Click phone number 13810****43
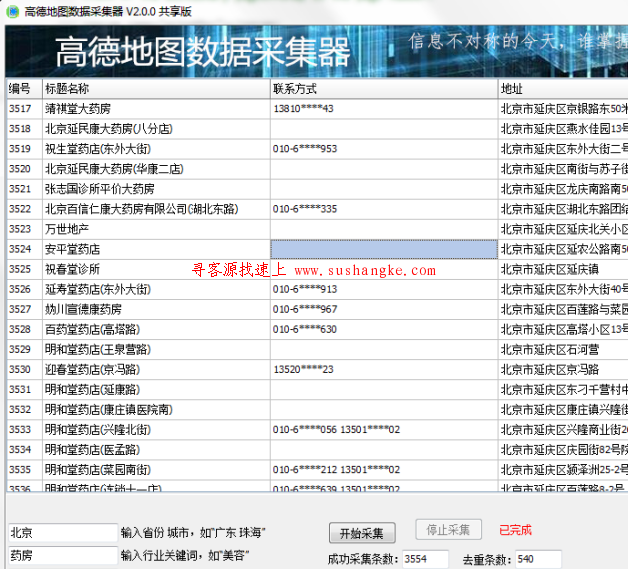 (x=303, y=109)
